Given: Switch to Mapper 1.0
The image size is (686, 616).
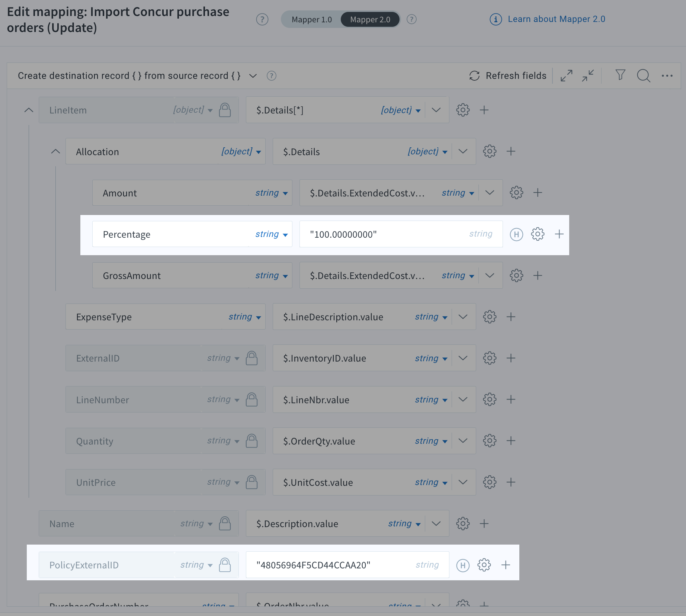Looking at the screenshot, I should point(312,19).
